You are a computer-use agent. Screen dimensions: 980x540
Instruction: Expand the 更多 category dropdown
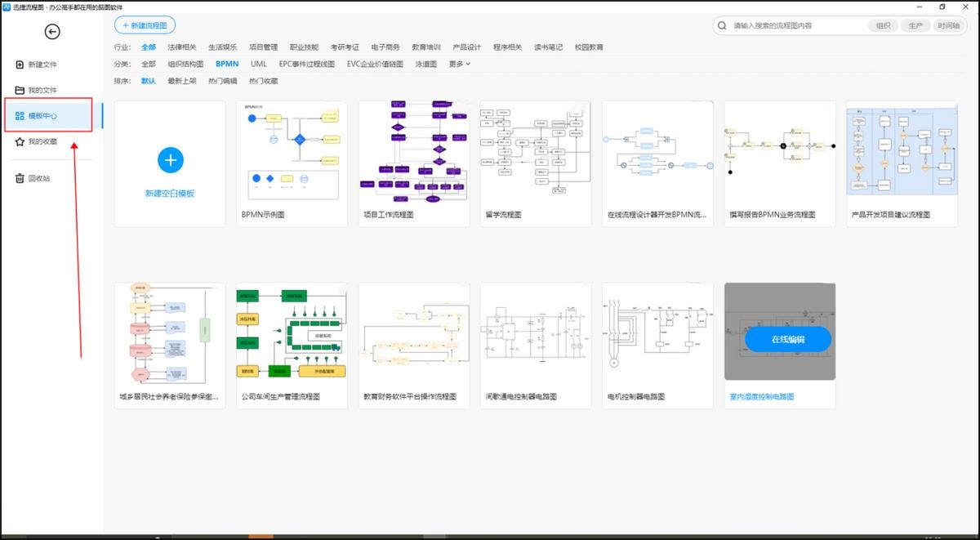[459, 64]
